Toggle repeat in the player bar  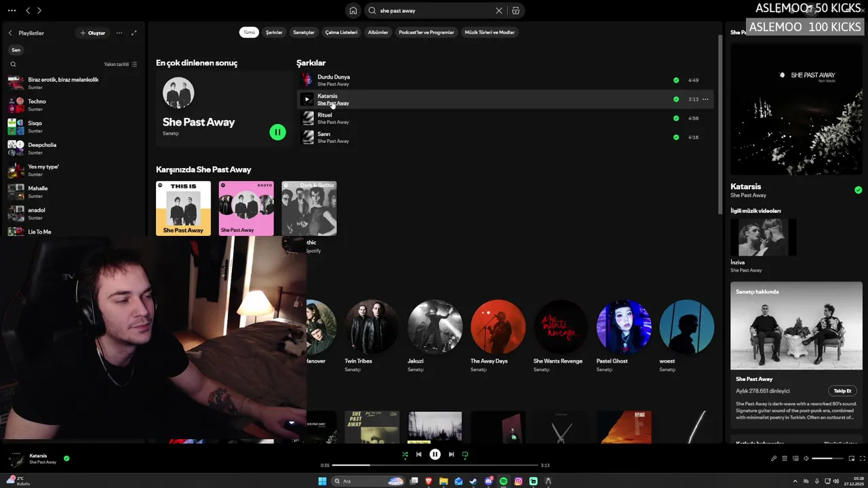(x=465, y=455)
